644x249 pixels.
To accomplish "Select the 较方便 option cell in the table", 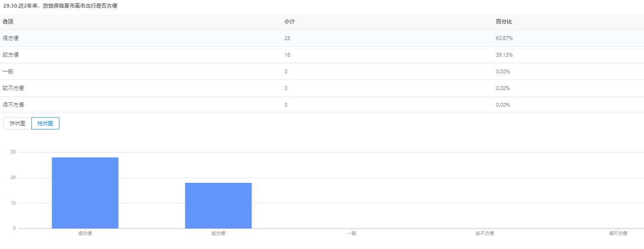I will pos(10,55).
